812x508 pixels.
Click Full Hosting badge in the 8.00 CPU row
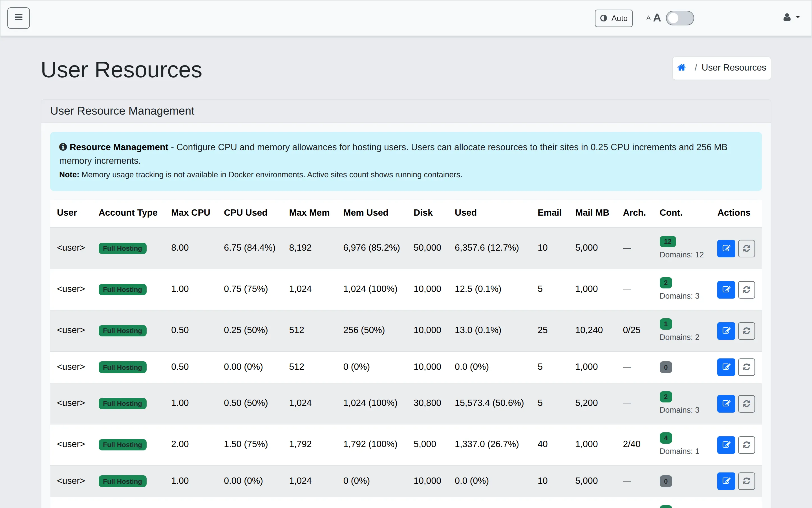click(x=122, y=248)
